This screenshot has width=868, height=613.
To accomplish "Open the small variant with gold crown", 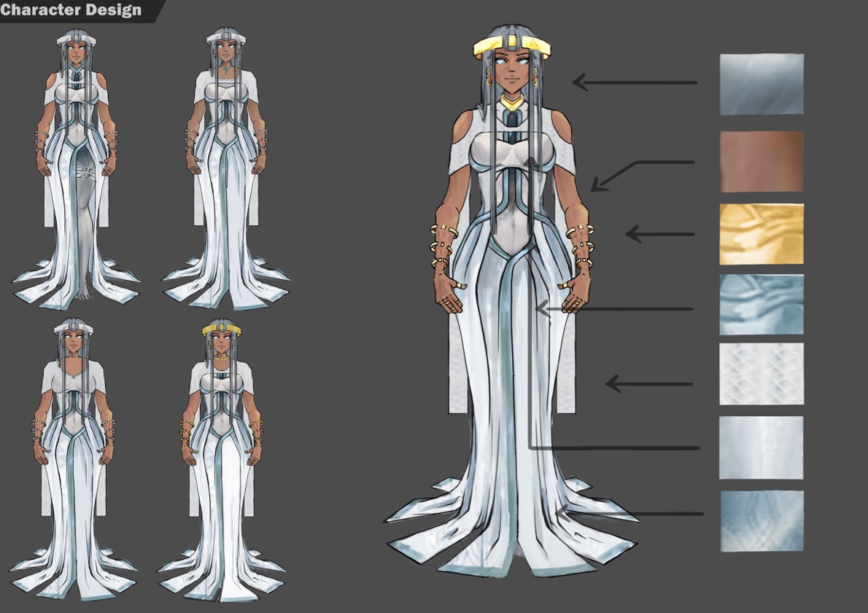I will click(x=222, y=461).
